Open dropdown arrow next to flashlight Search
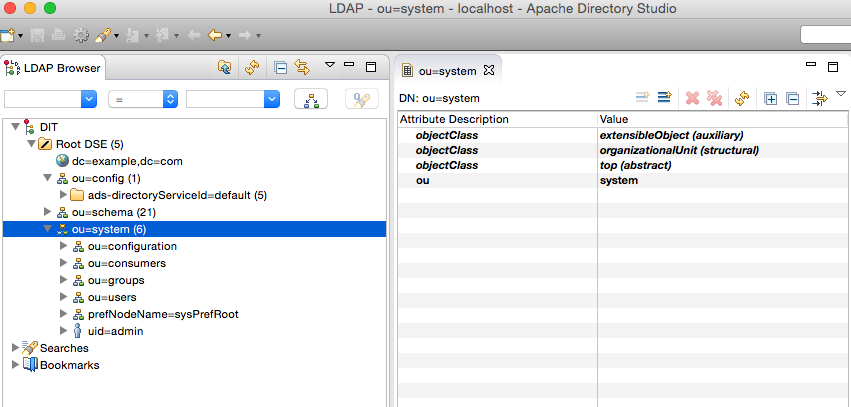The image size is (851, 407). (x=117, y=36)
